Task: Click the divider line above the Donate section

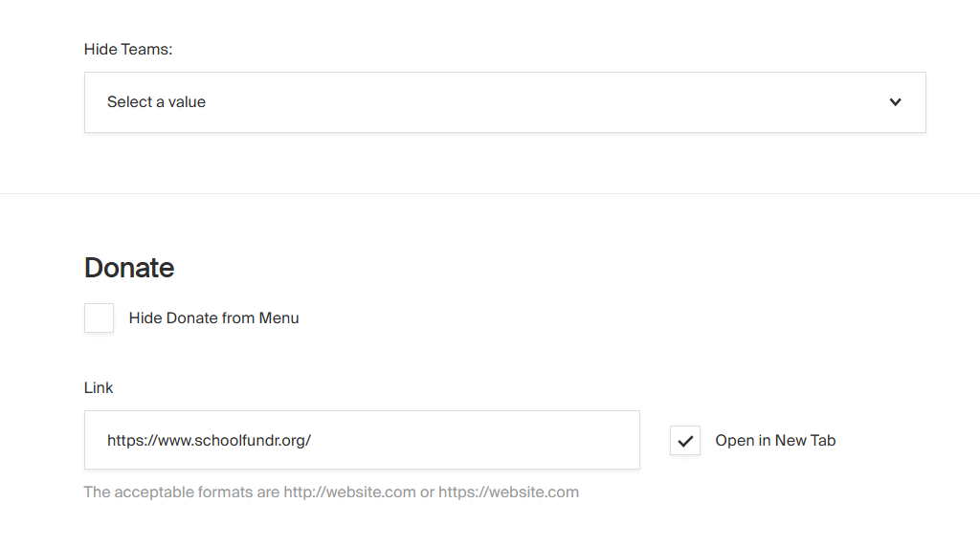Action: click(490, 194)
